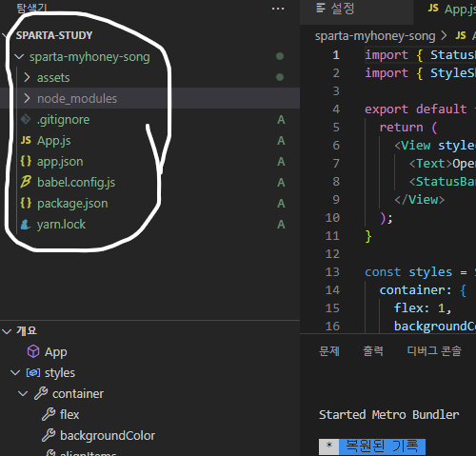
Task: Collapse the styles node in outline
Action: pos(15,372)
